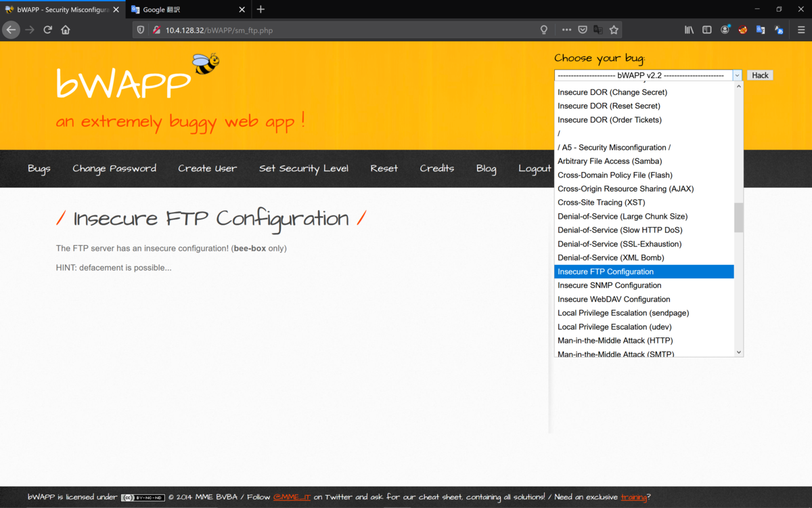Click the Google Translate extension icon
The image size is (812, 508).
click(x=761, y=30)
